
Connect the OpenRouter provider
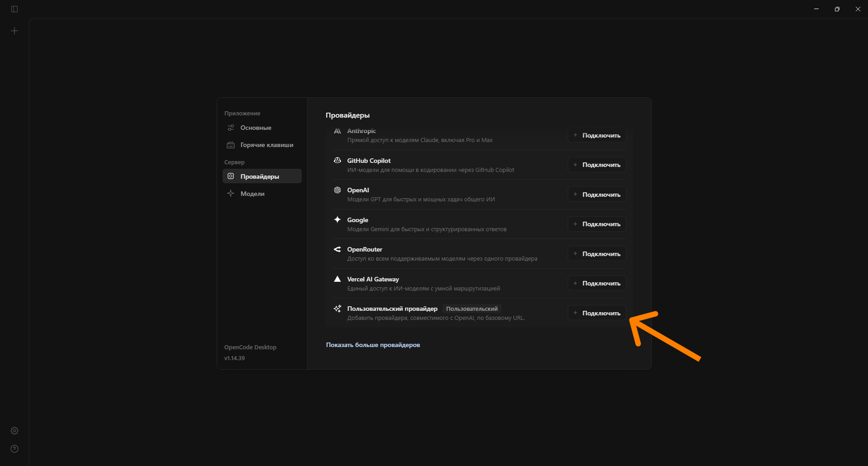coord(597,254)
